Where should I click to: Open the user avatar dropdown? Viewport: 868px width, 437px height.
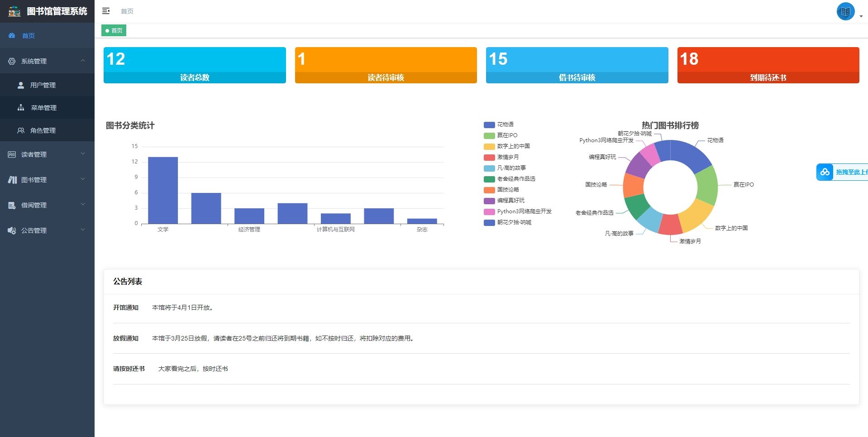pos(845,11)
